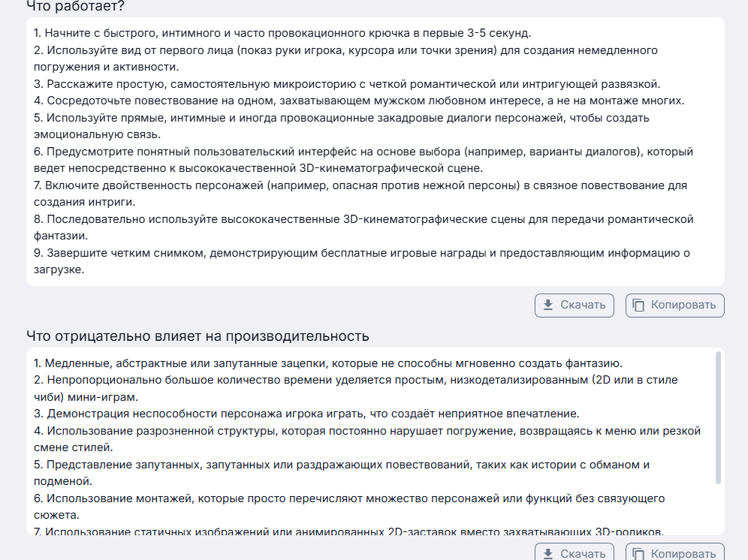Click item 8 'Последовательно используйте высококачественные'

[x=363, y=227]
